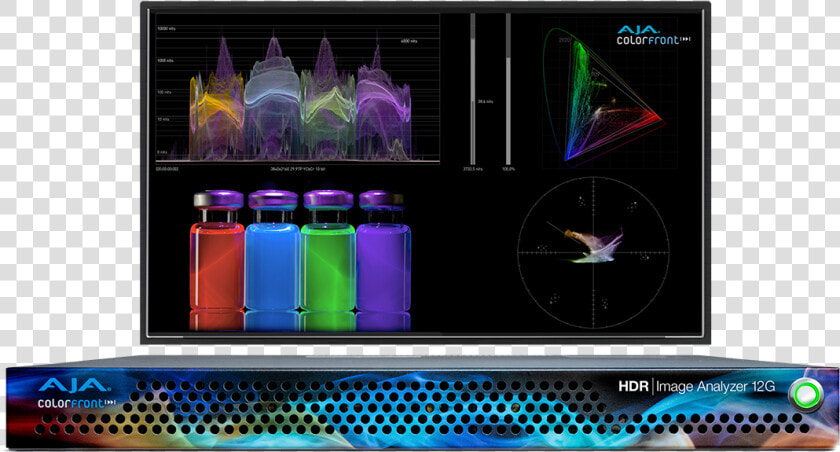
Task: Click the purple vial in the image preview
Action: coord(383,251)
